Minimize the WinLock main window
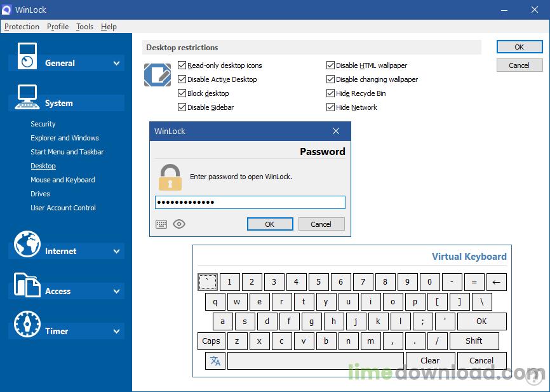 pos(504,10)
